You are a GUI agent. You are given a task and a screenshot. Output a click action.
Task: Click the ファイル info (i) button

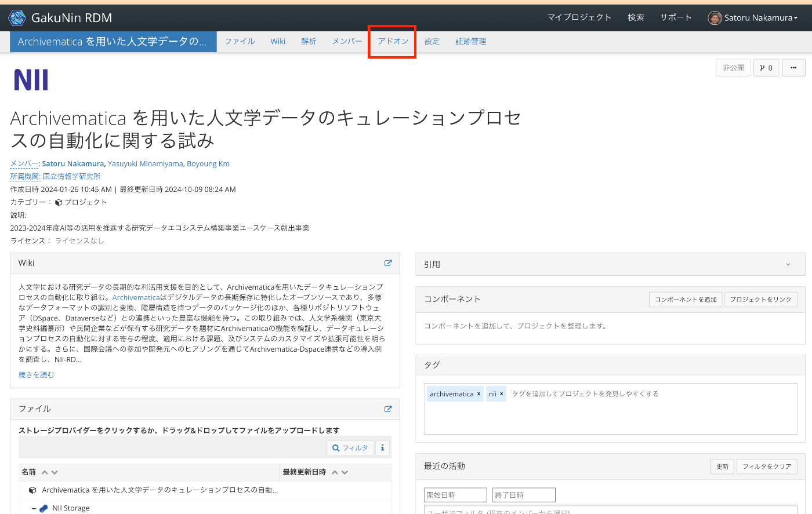pos(382,448)
